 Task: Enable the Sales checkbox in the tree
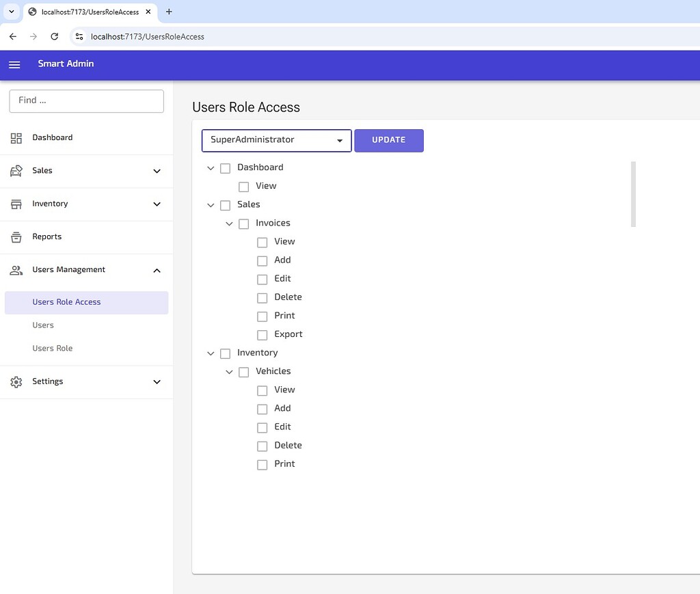[225, 204]
